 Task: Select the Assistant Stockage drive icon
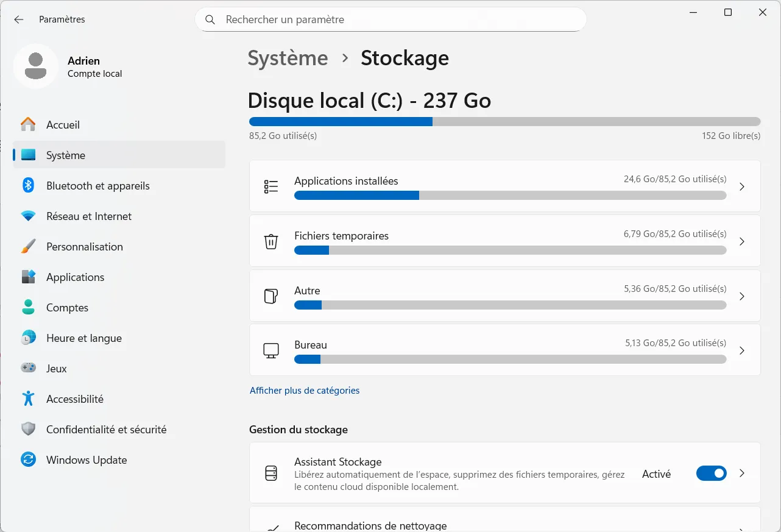click(x=271, y=473)
